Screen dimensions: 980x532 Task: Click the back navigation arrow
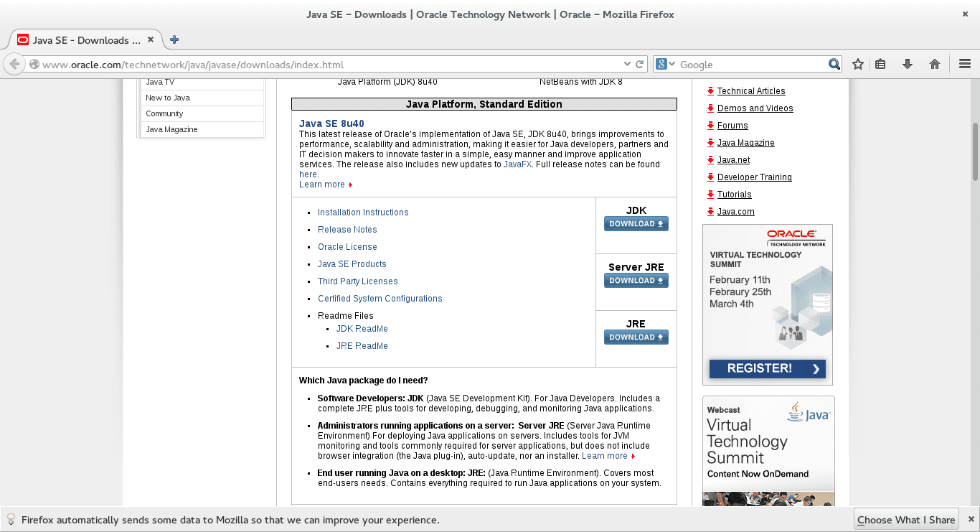point(14,64)
